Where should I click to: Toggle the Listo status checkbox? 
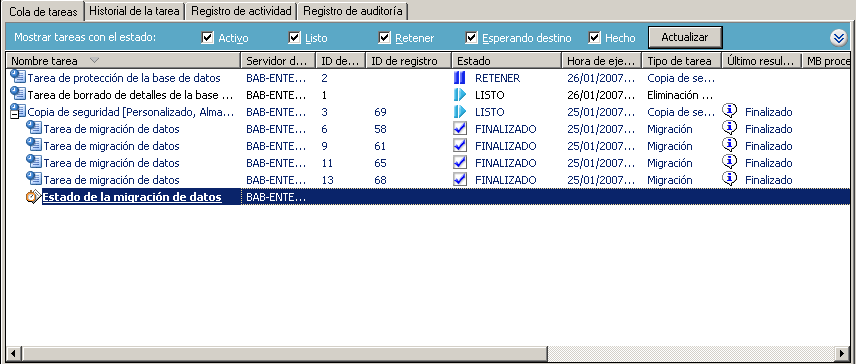295,38
